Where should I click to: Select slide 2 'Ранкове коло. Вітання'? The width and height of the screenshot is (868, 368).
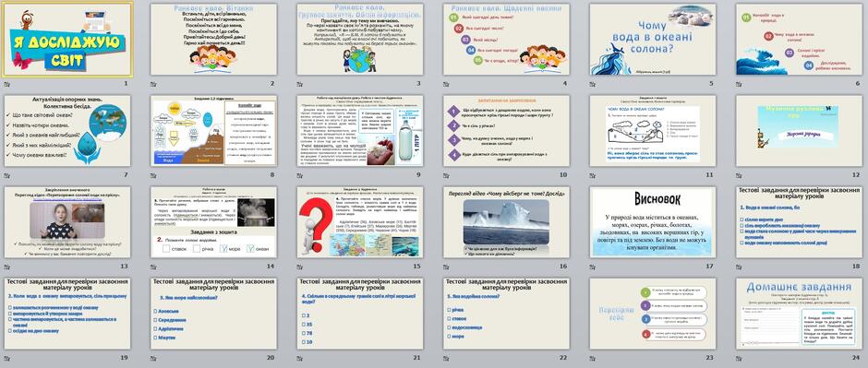click(213, 40)
